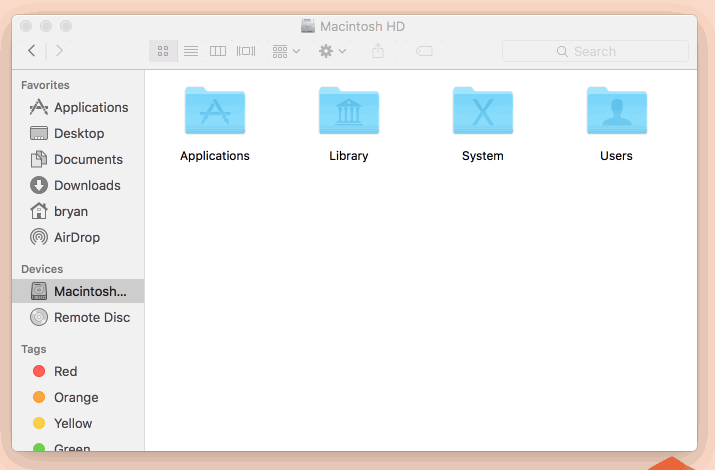This screenshot has width=715, height=470.
Task: Click the Library folder name label
Action: pos(349,156)
